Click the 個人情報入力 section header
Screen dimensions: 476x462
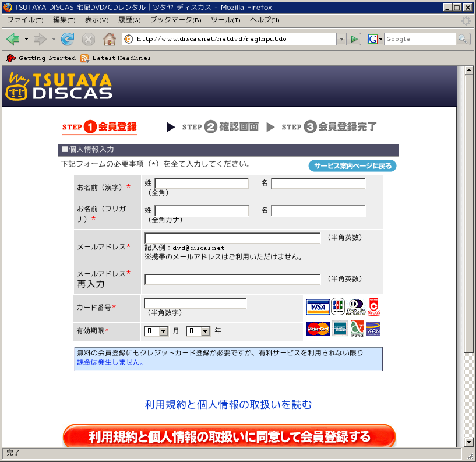[228, 150]
